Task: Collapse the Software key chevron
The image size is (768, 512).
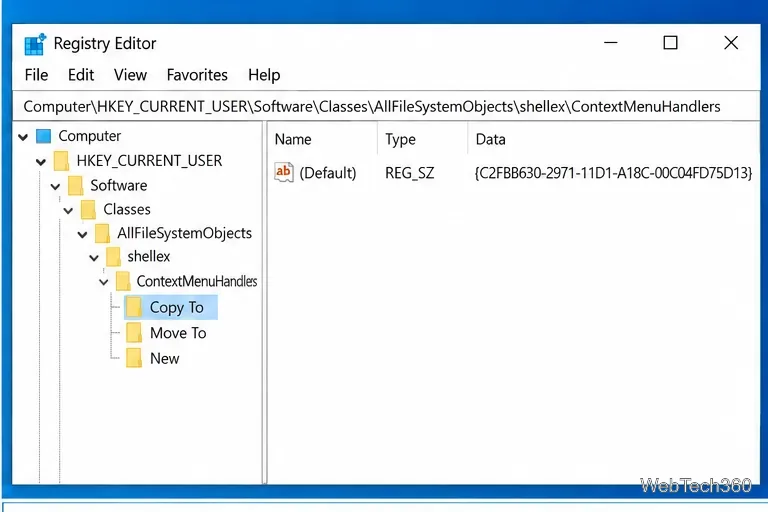Action: pyautogui.click(x=55, y=186)
